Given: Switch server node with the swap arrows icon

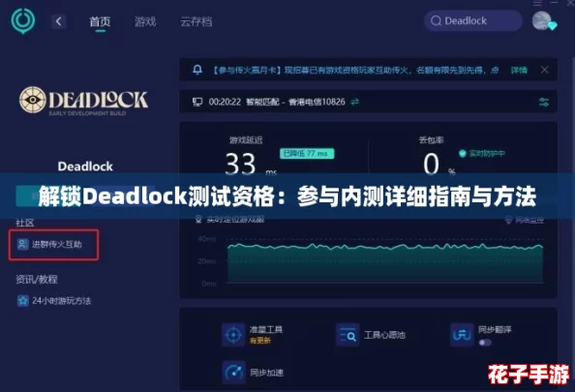Looking at the screenshot, I should pos(354,102).
